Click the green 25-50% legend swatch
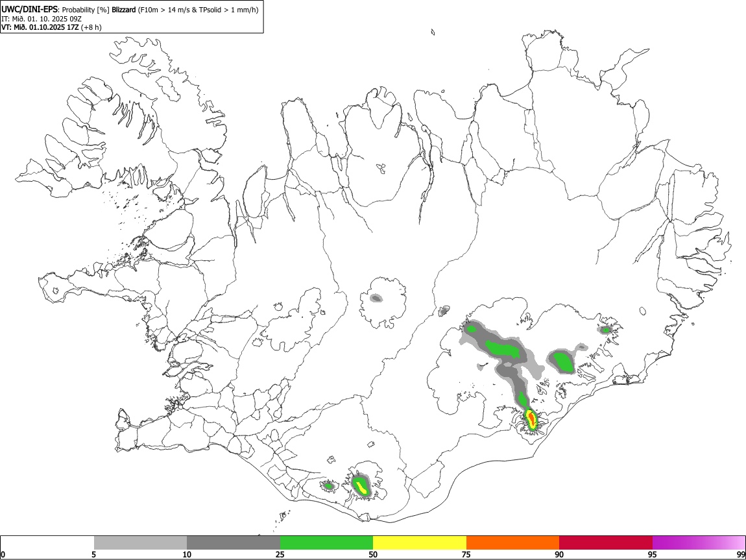746x560 pixels. click(326, 543)
